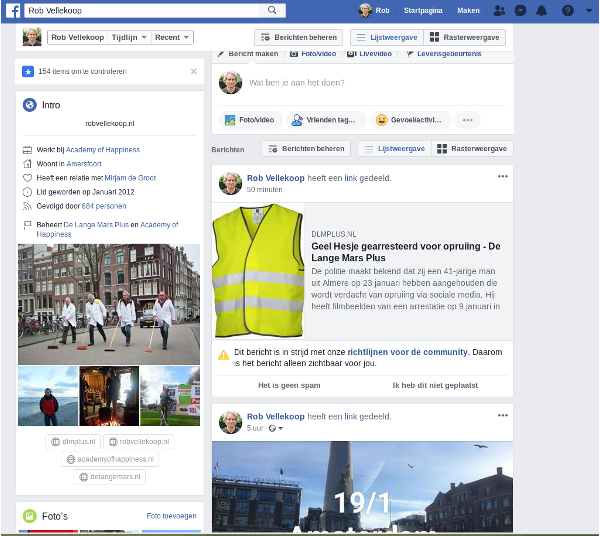600x536 pixels.
Task: Open the Maken menu
Action: (468, 10)
